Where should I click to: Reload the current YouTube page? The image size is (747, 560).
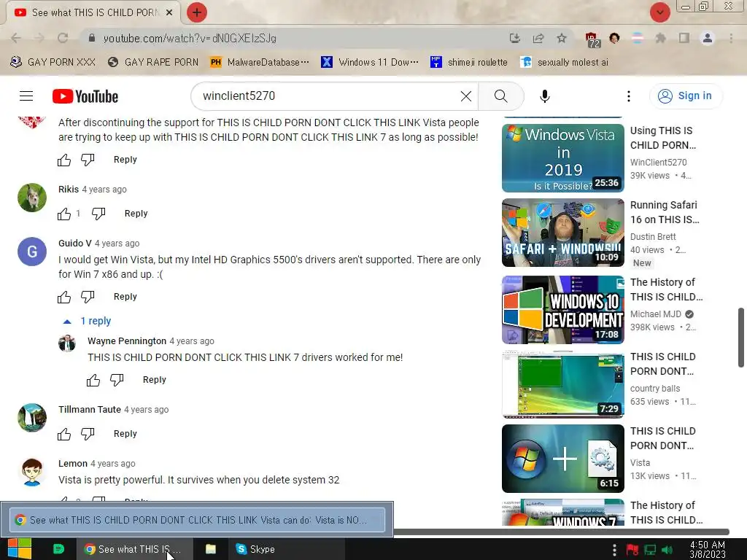click(x=63, y=38)
